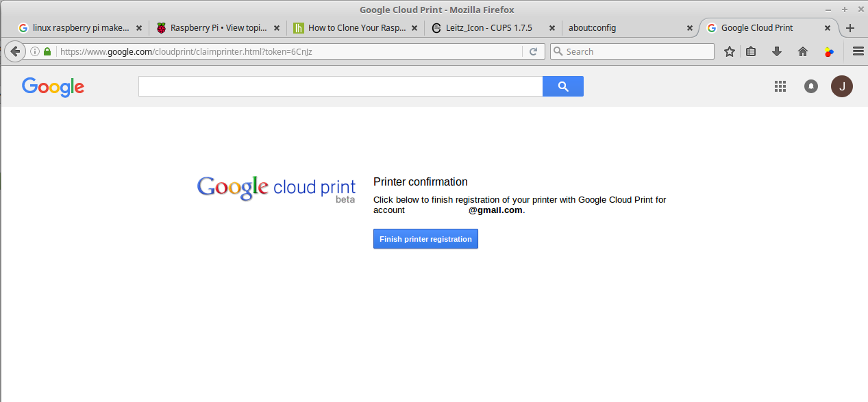Bookmark this page using the star icon

(729, 51)
